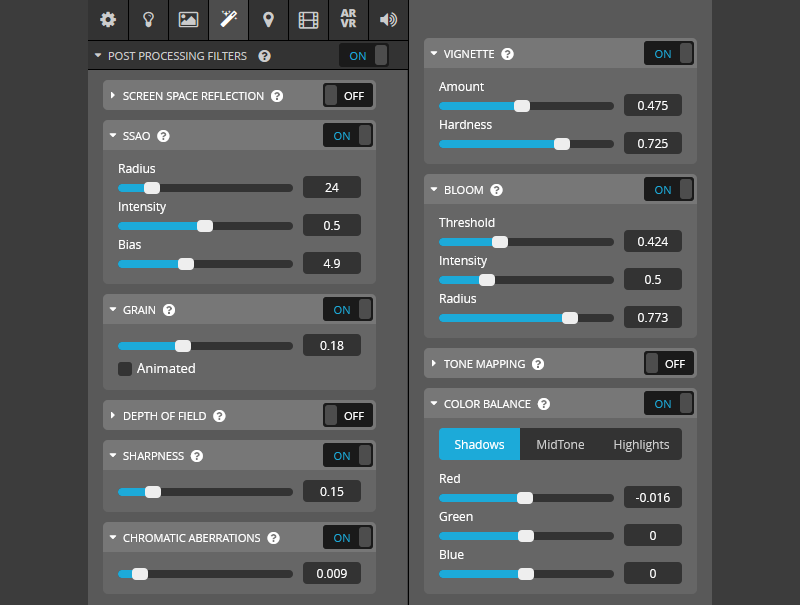
Task: Open the scene settings gear tab
Action: click(108, 19)
